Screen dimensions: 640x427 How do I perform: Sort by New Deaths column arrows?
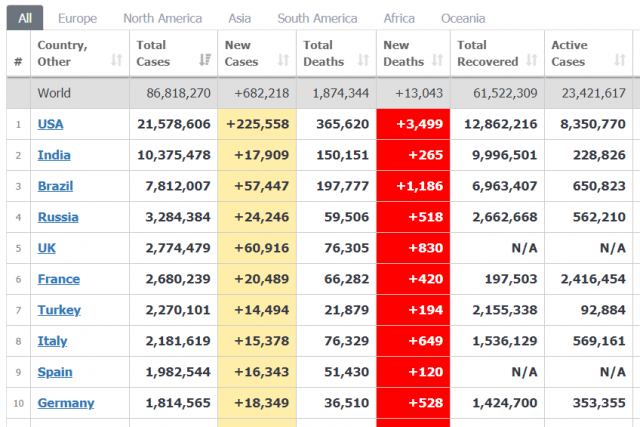(438, 60)
